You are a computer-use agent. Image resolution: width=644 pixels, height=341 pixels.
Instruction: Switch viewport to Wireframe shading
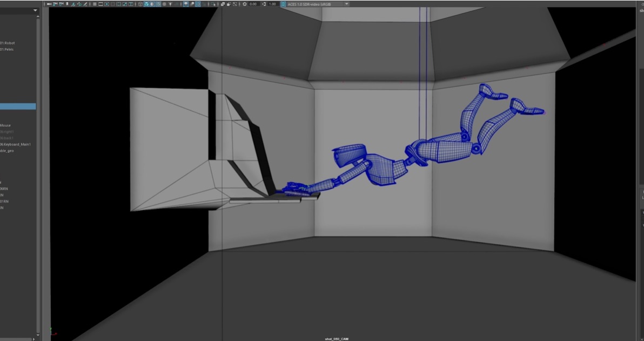[140, 4]
